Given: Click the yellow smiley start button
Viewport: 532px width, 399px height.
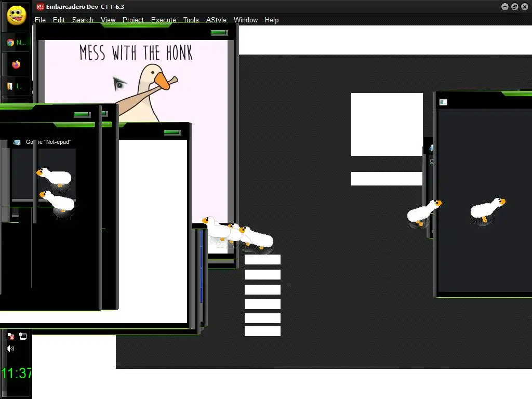Looking at the screenshot, I should coord(16,15).
